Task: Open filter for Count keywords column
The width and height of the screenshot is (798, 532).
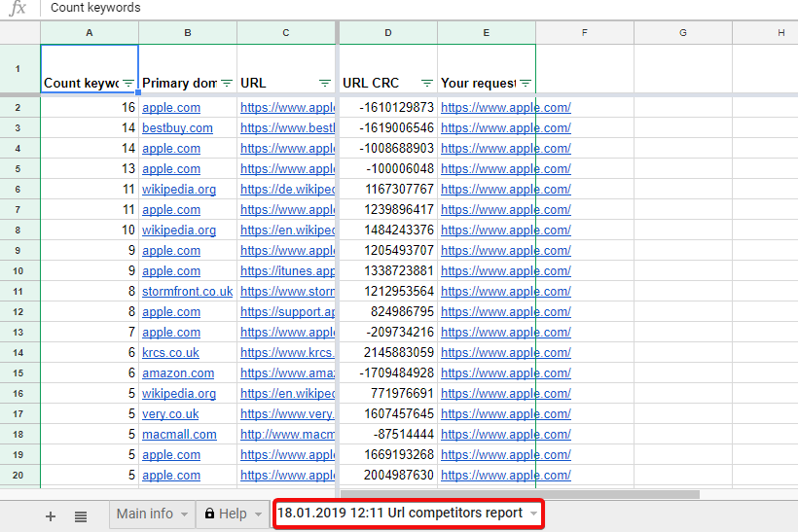Action: (x=128, y=83)
